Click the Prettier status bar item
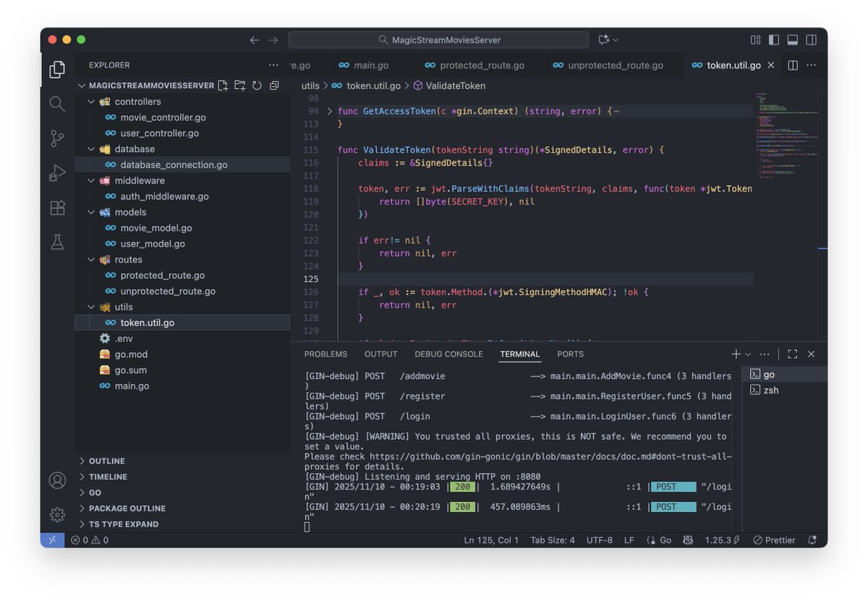 pos(774,540)
